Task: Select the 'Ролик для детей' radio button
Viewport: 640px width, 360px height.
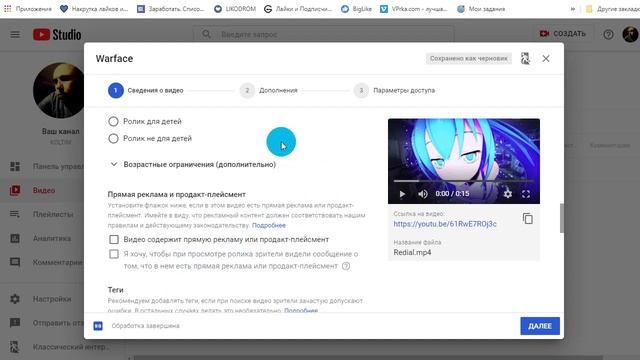Action: tap(113, 122)
